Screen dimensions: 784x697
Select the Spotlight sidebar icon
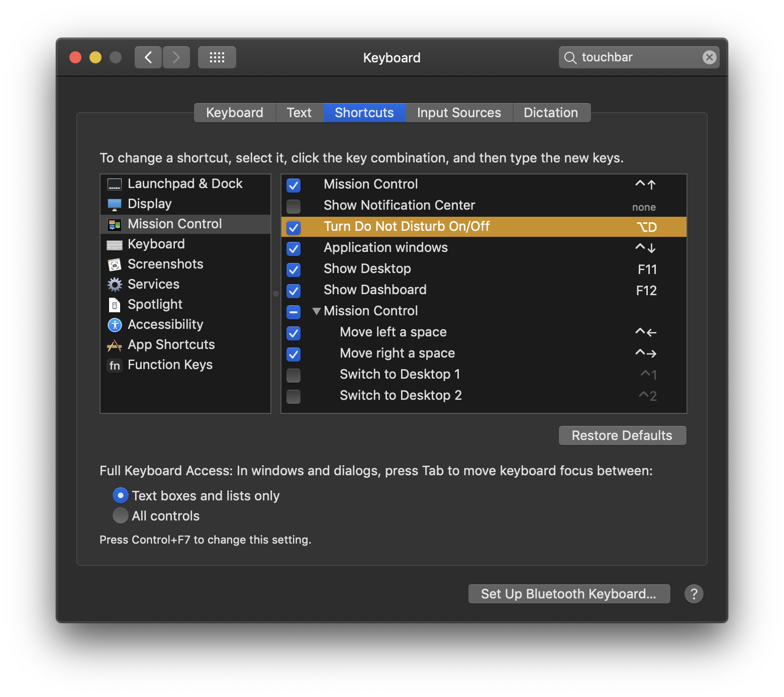tap(115, 304)
